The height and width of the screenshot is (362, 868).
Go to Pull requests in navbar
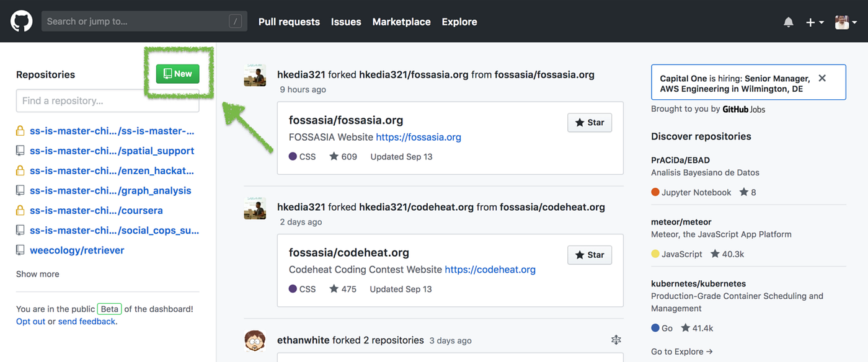289,22
